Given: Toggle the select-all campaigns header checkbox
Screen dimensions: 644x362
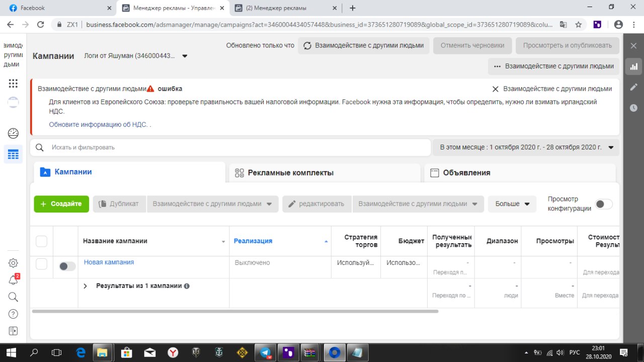Looking at the screenshot, I should [41, 241].
